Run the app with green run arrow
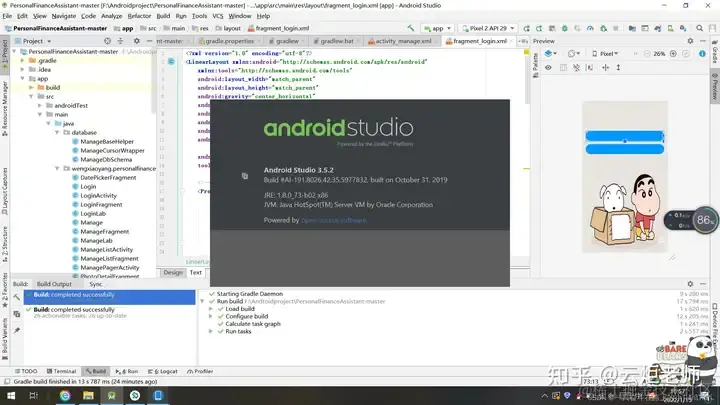The width and height of the screenshot is (720, 405). click(526, 28)
